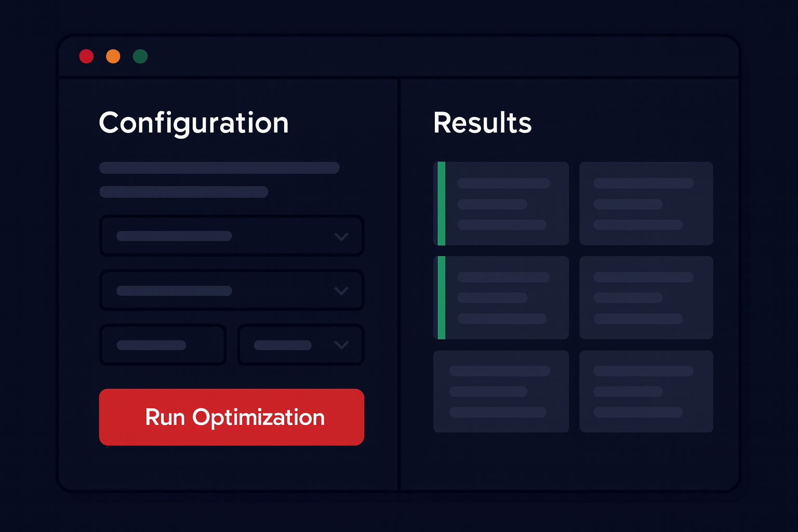The height and width of the screenshot is (532, 798).
Task: Click the Configuration panel heading
Action: 194,123
